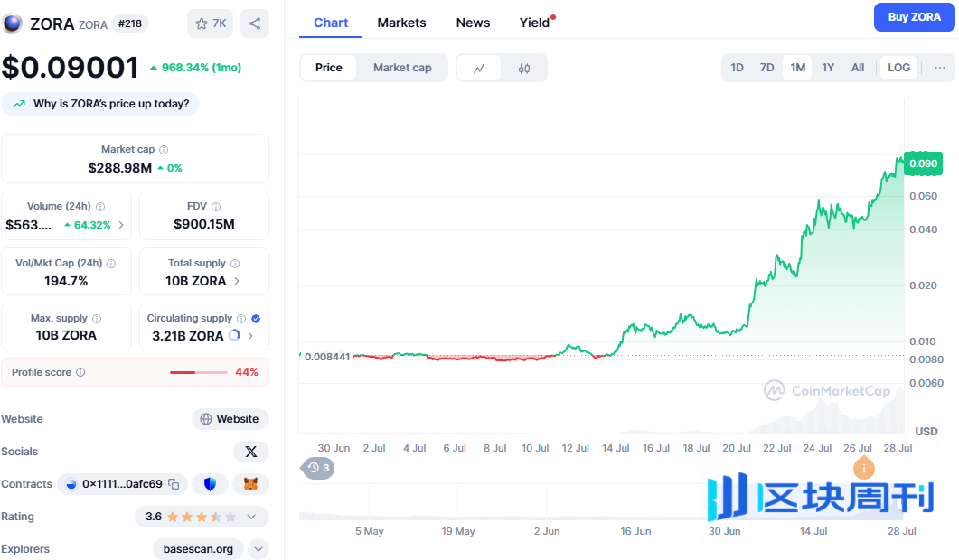Select the 1Y time range

[828, 68]
